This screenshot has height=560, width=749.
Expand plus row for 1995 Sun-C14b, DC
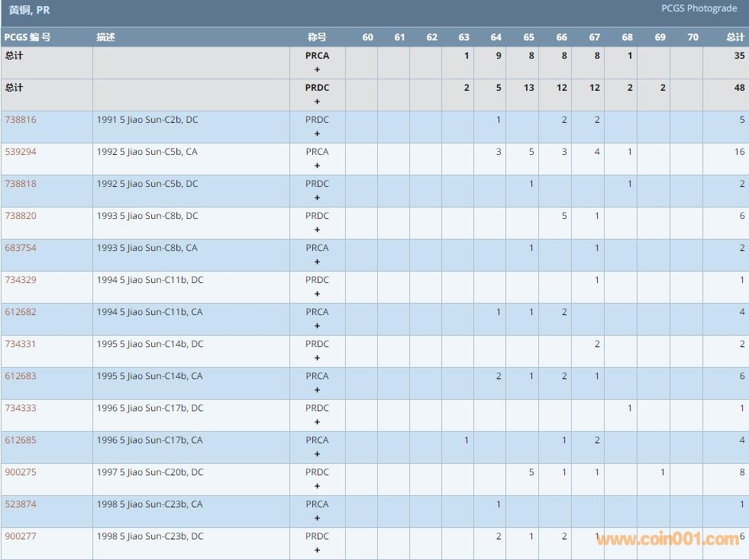(317, 358)
